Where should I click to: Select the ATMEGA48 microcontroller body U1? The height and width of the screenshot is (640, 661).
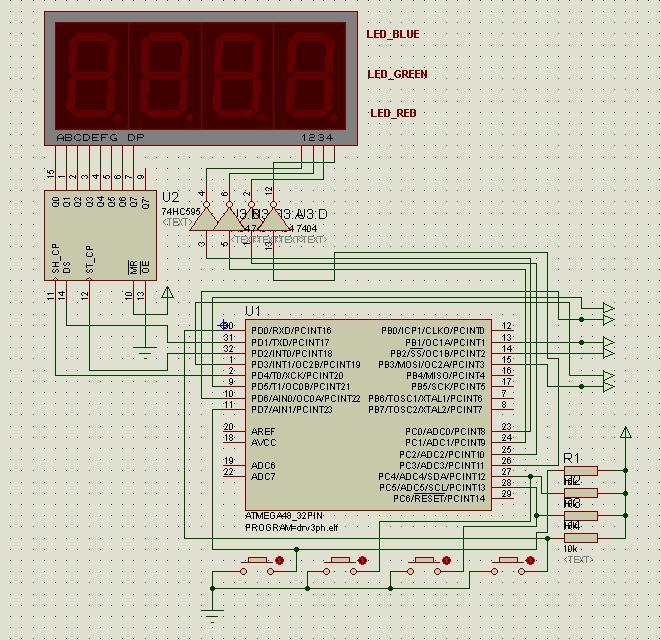[368, 415]
